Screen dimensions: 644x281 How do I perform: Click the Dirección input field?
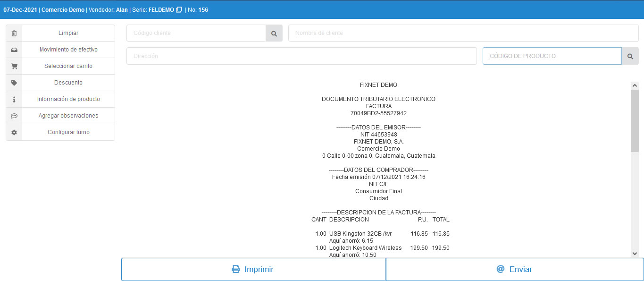(301, 56)
